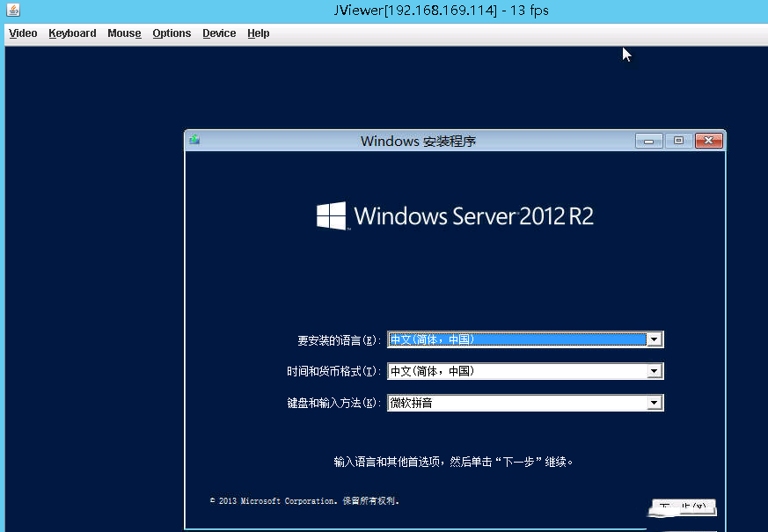The image size is (768, 532).
Task: Maximize the Windows Setup dialog
Action: pos(678,141)
